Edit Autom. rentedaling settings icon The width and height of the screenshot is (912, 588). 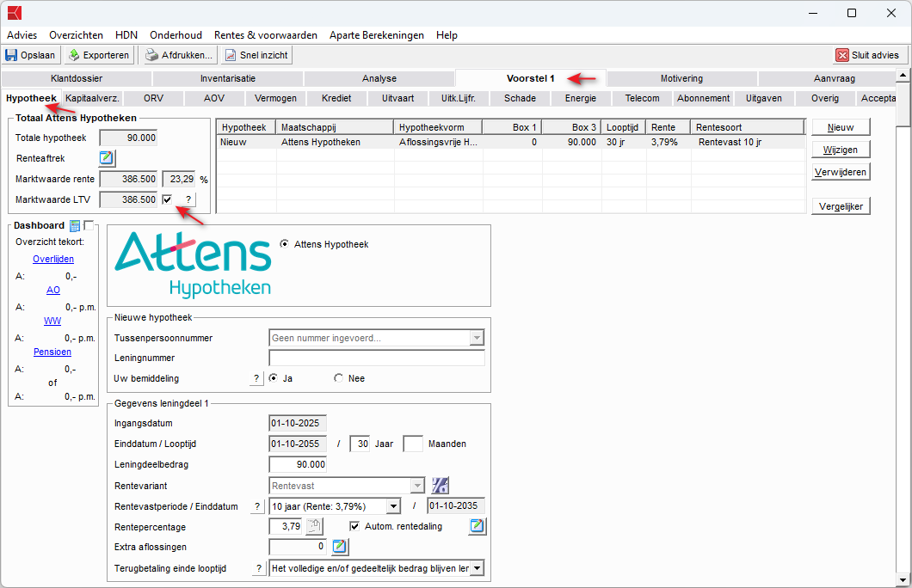478,526
